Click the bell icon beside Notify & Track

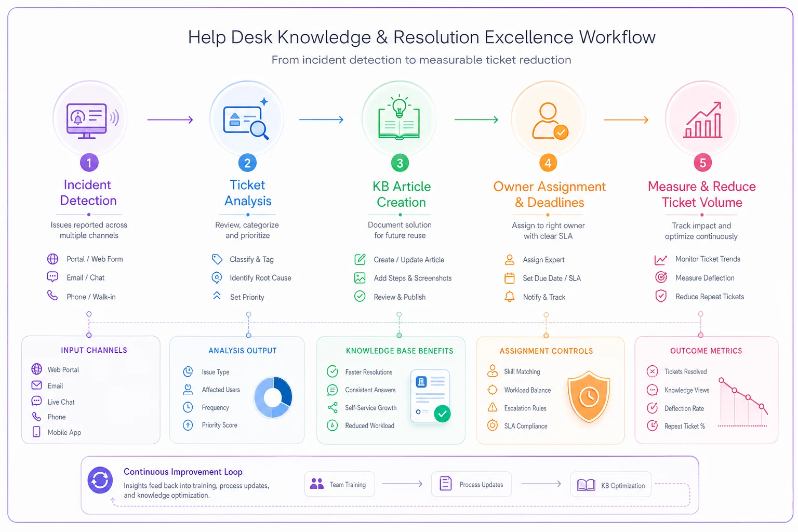coord(510,297)
